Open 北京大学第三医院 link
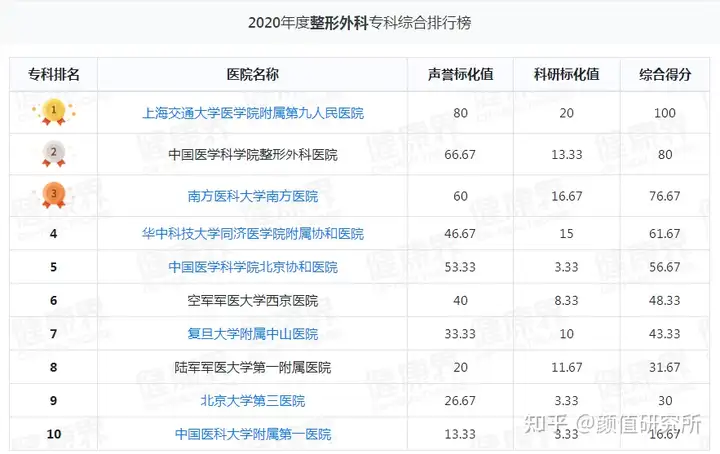This screenshot has width=720, height=454. (253, 401)
